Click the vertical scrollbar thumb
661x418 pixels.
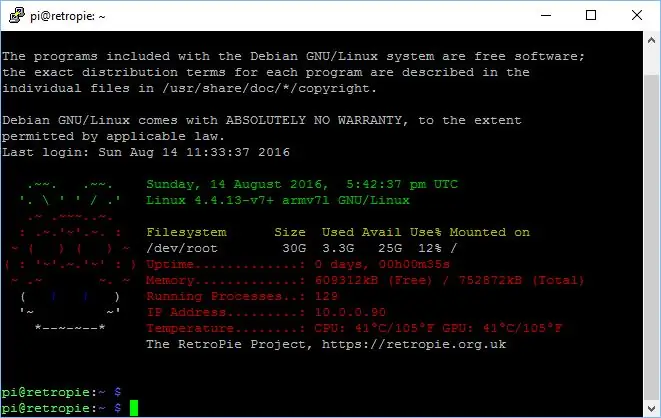pos(651,237)
